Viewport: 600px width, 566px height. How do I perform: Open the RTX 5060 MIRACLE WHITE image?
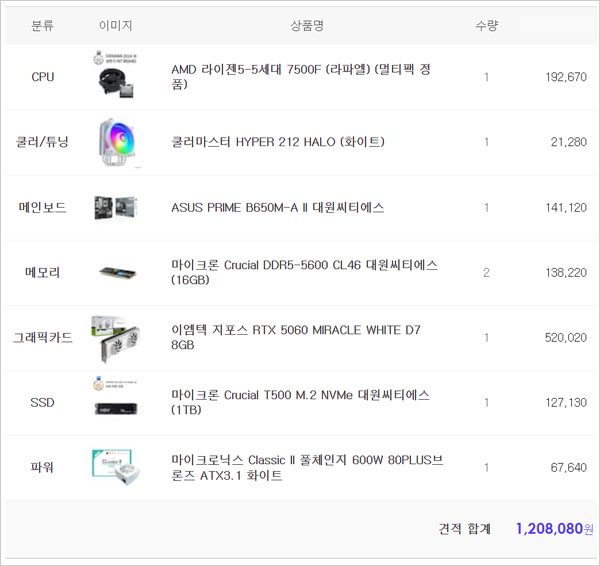click(115, 337)
